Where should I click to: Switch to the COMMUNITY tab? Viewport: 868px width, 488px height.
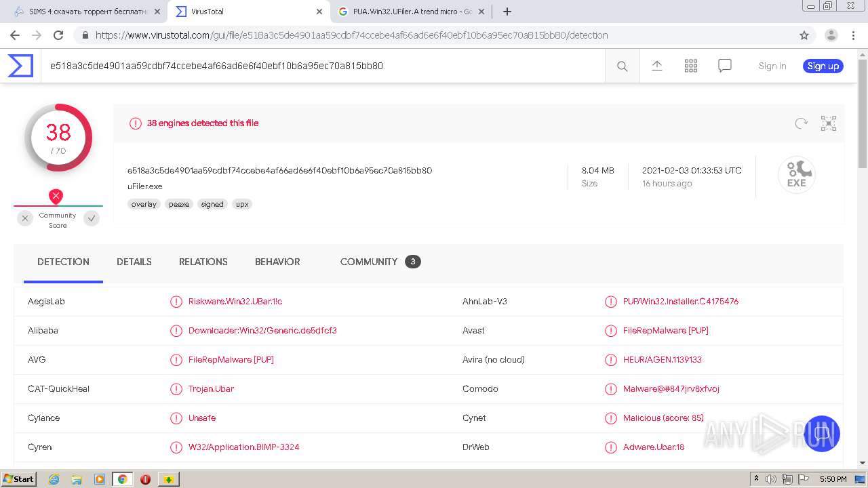click(380, 262)
